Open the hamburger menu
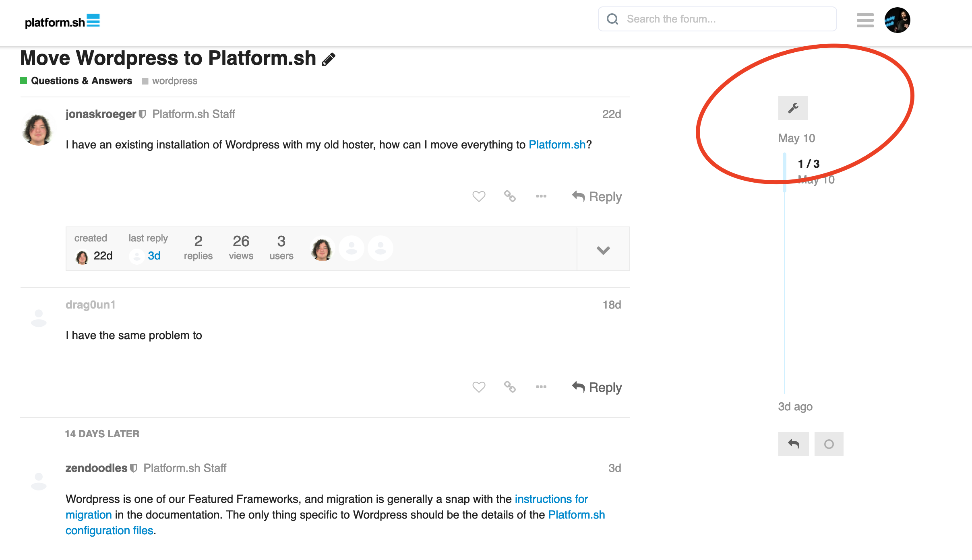This screenshot has height=560, width=972. pyautogui.click(x=865, y=20)
